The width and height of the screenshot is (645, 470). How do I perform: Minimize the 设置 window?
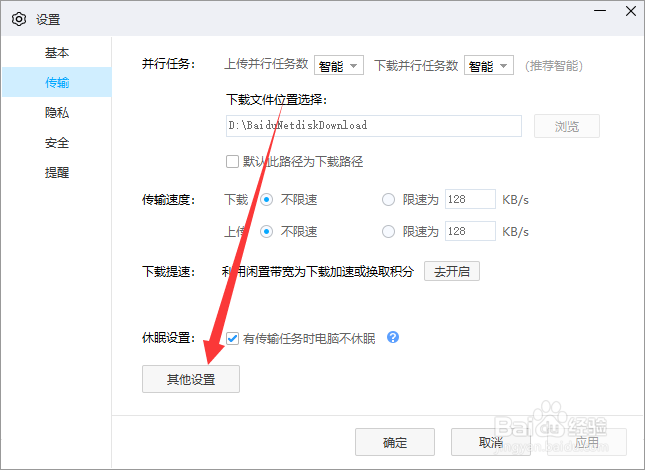600,10
